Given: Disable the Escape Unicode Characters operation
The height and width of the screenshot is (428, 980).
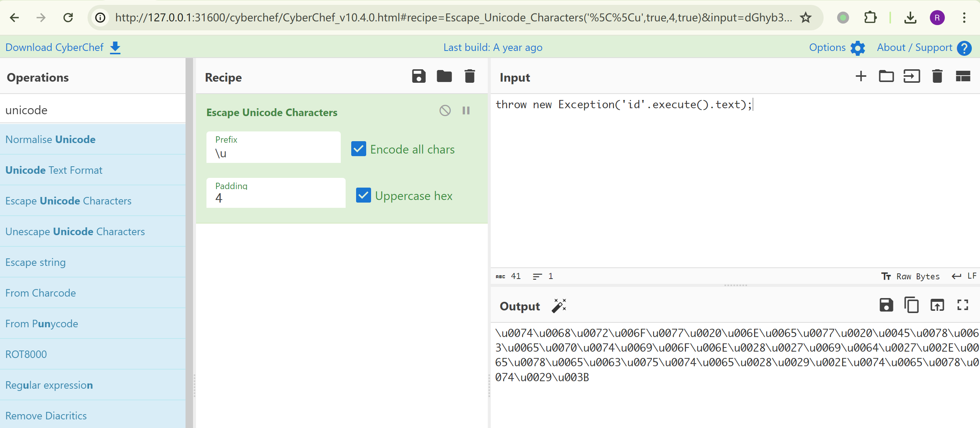Looking at the screenshot, I should tap(445, 111).
